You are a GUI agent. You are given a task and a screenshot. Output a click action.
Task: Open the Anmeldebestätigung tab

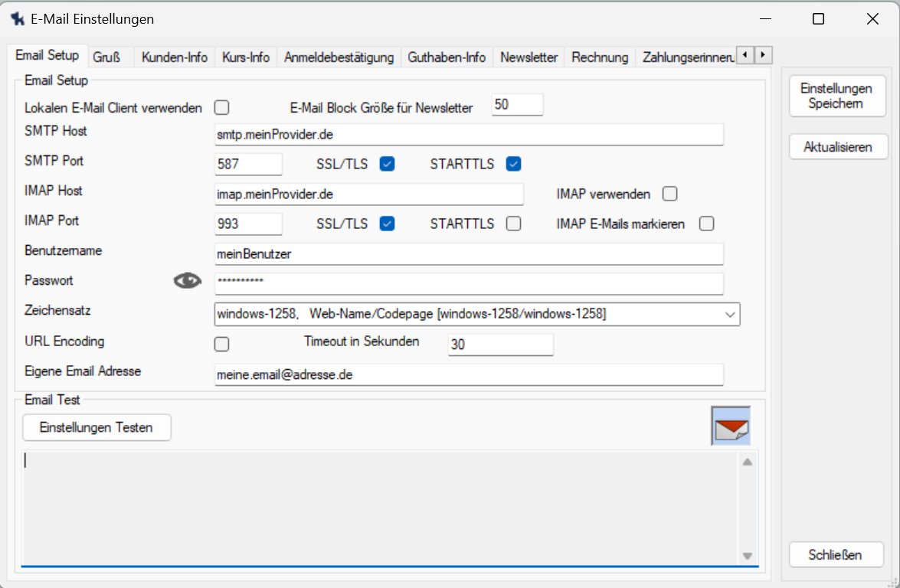pos(339,57)
